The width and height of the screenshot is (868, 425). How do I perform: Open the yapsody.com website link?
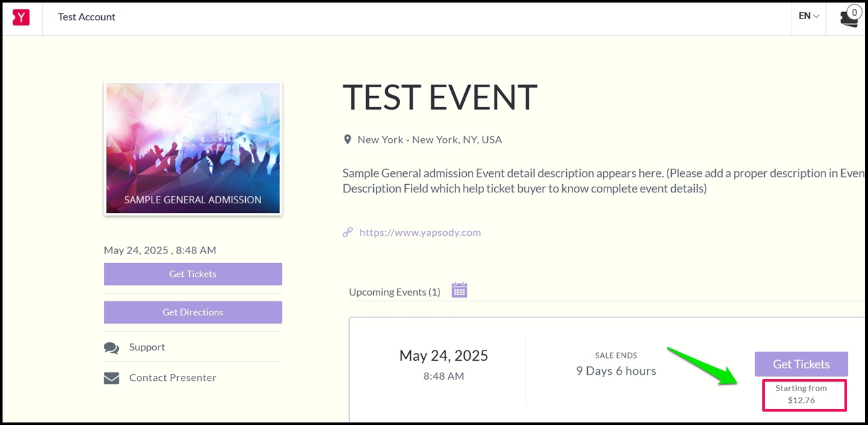pos(420,233)
